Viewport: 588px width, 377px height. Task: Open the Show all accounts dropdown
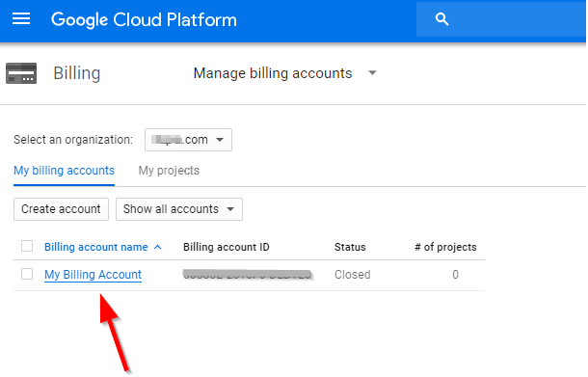click(179, 209)
